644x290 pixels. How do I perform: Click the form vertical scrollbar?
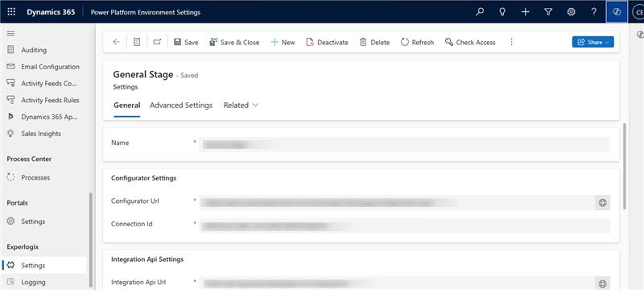(x=625, y=166)
